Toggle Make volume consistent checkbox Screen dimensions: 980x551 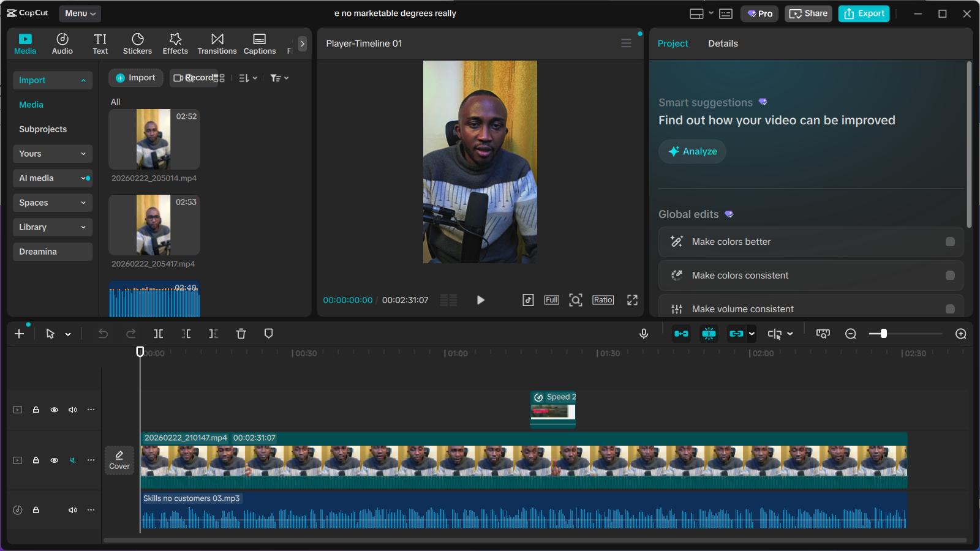950,309
